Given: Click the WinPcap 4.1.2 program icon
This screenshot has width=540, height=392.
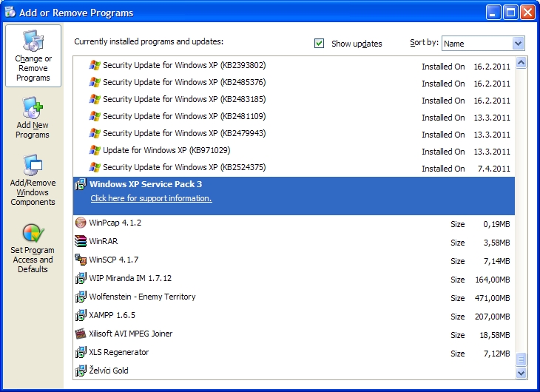Looking at the screenshot, I should [x=81, y=223].
